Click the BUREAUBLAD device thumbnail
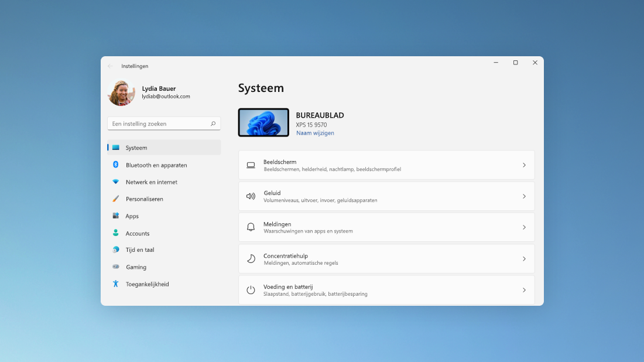Image resolution: width=644 pixels, height=362 pixels. (x=263, y=122)
